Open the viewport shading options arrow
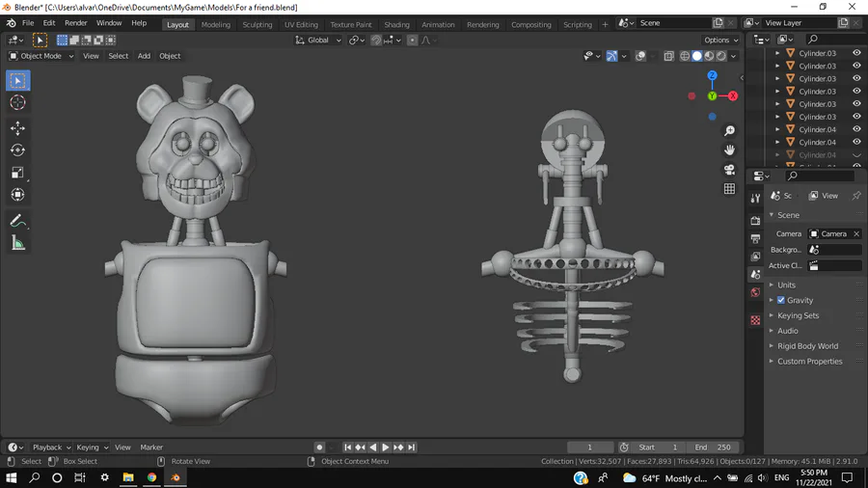 point(734,56)
